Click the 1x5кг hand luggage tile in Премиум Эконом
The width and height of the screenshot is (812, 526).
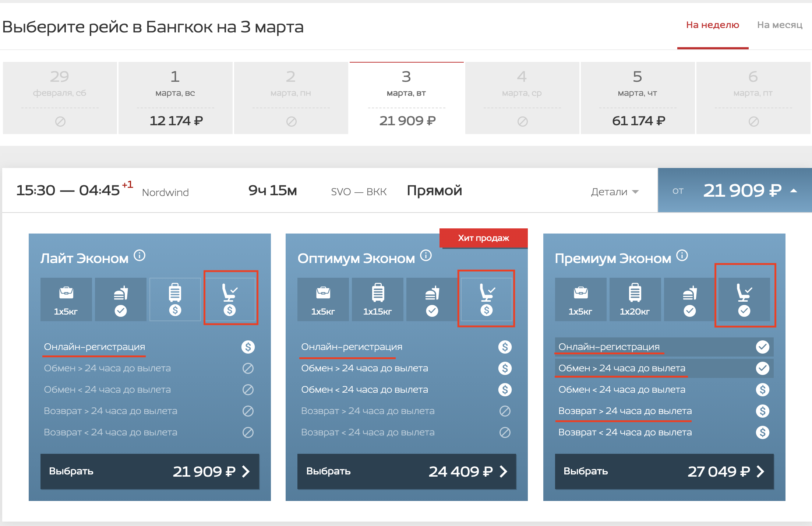581,299
